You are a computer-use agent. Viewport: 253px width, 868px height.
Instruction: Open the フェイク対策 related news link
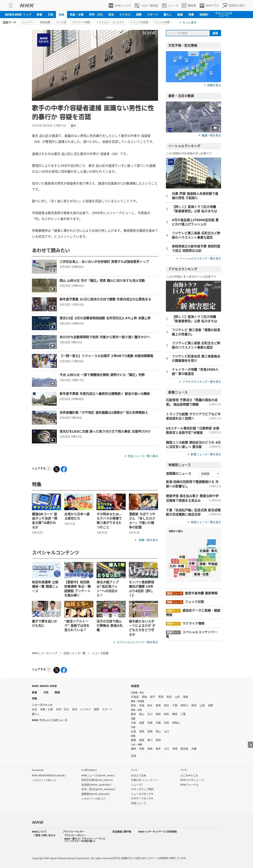[194, 602]
